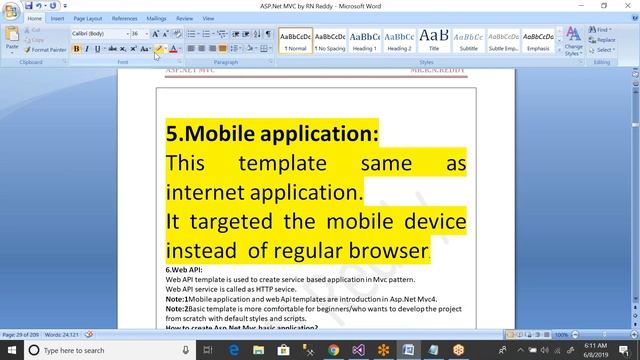Apply the Subtitle style
The image size is (640, 360).
click(x=469, y=40)
